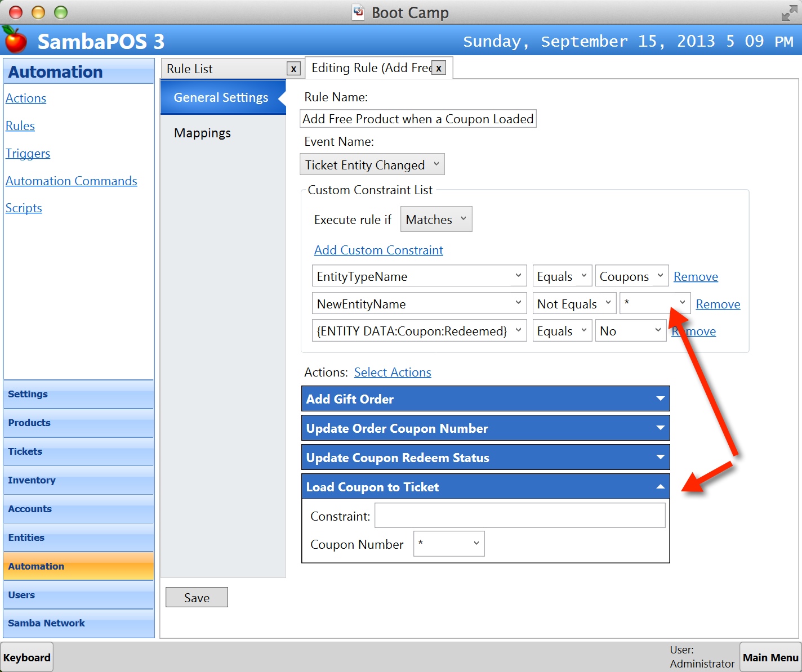Open the Execute rule if Matches dropdown
Image resolution: width=802 pixels, height=672 pixels.
pyautogui.click(x=436, y=219)
